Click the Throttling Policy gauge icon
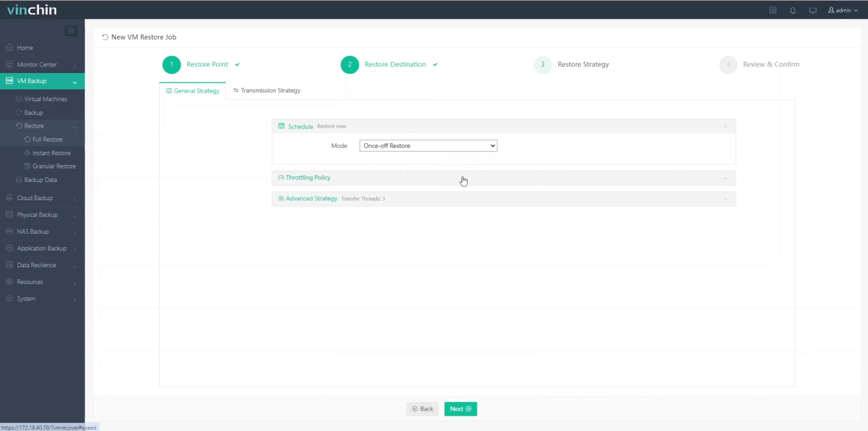 coord(281,177)
